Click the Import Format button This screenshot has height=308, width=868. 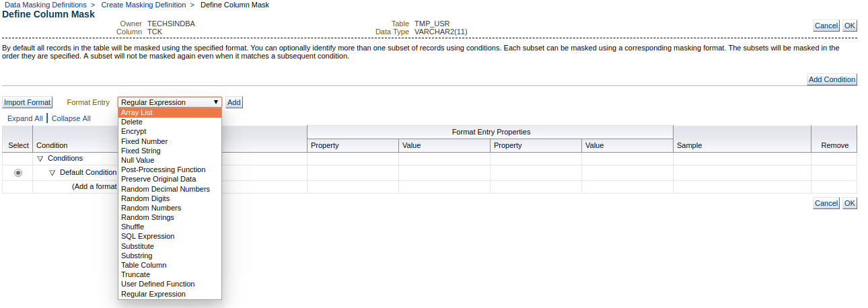(x=28, y=102)
